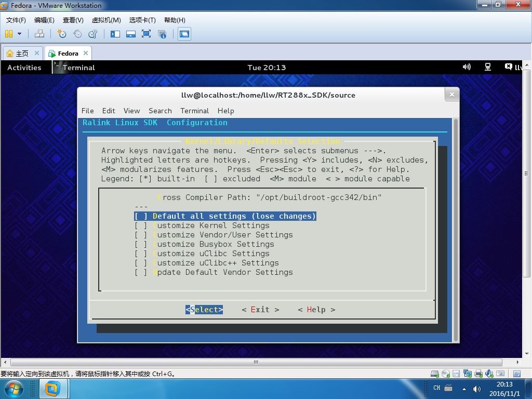Expand the power pause dropdown arrow
Image resolution: width=532 pixels, height=399 pixels.
19,34
